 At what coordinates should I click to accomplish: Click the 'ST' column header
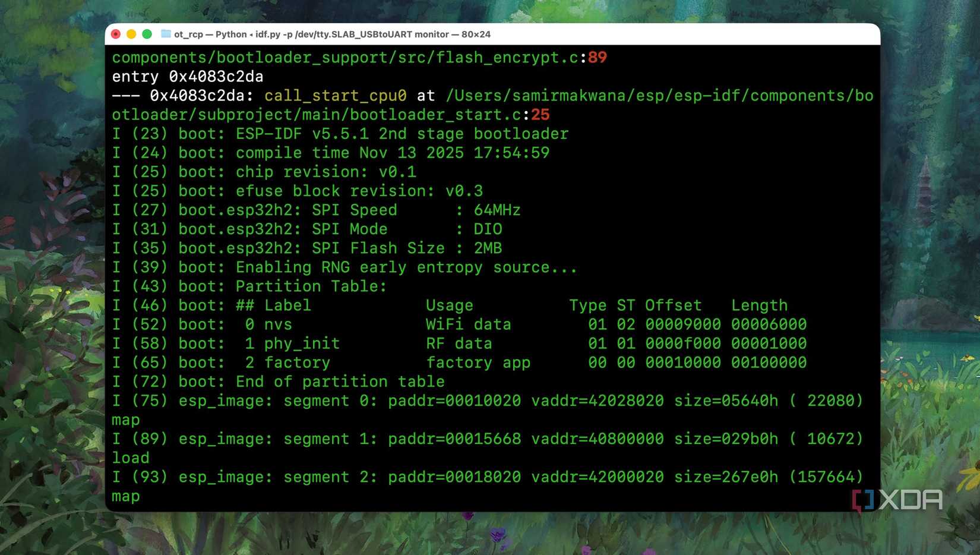pos(626,305)
